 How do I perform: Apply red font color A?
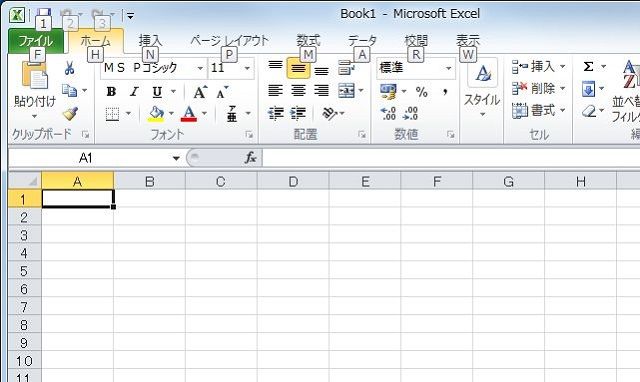click(189, 114)
